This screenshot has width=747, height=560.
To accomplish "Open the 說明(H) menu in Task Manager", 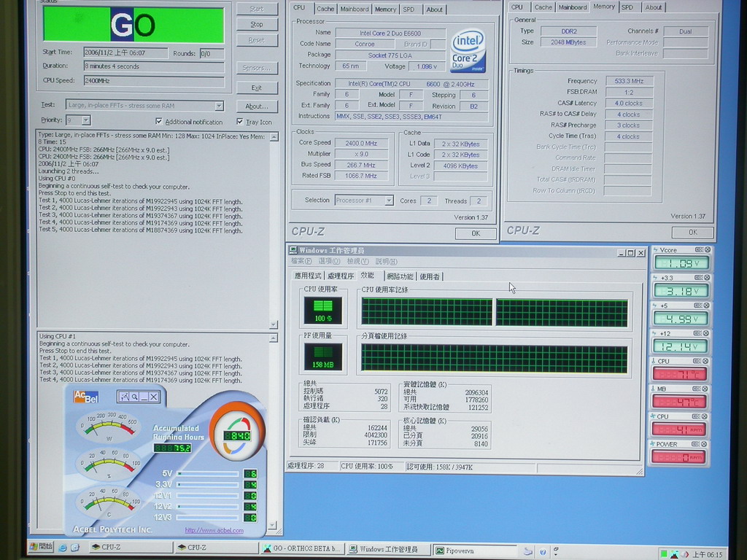I will [x=386, y=262].
